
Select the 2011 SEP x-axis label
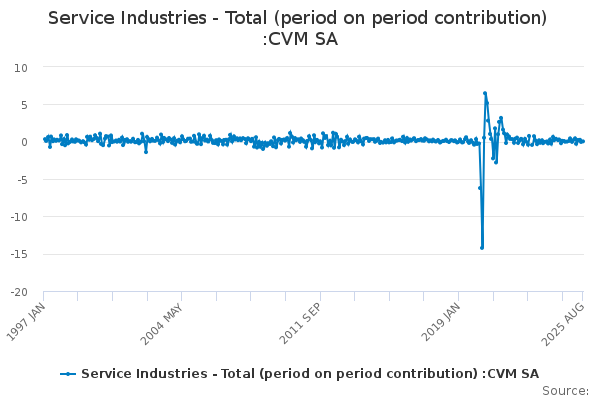point(300,323)
